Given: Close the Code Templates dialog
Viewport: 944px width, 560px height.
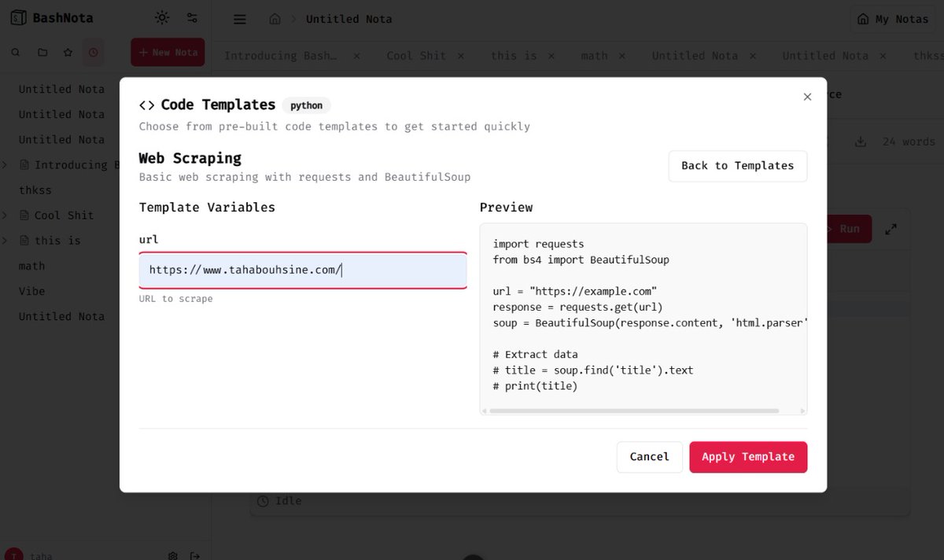Looking at the screenshot, I should click(x=807, y=97).
